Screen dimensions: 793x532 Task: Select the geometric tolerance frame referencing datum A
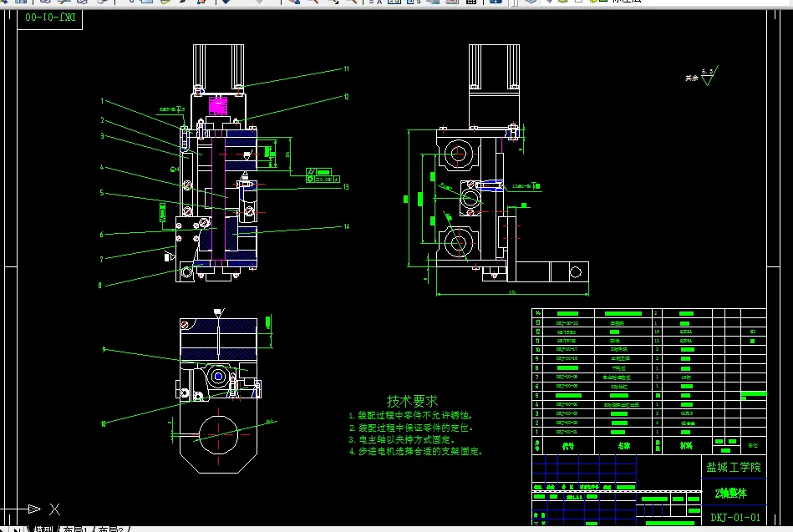(323, 179)
